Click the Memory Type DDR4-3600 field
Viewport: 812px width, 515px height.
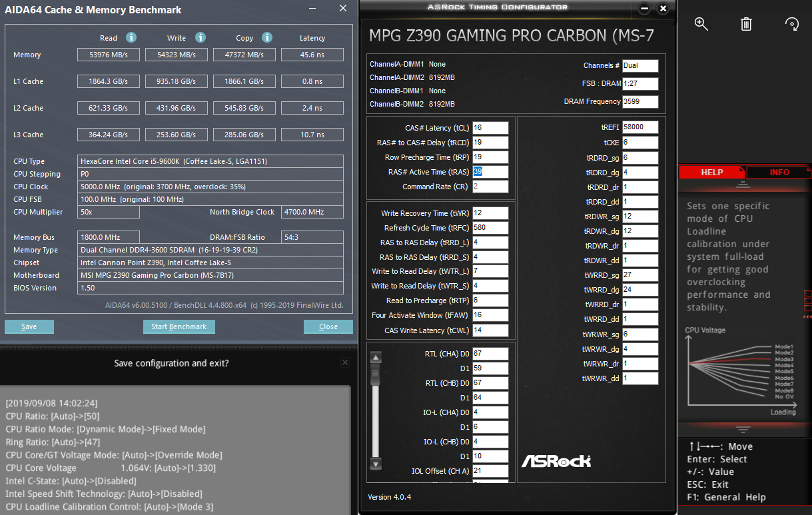(210, 250)
